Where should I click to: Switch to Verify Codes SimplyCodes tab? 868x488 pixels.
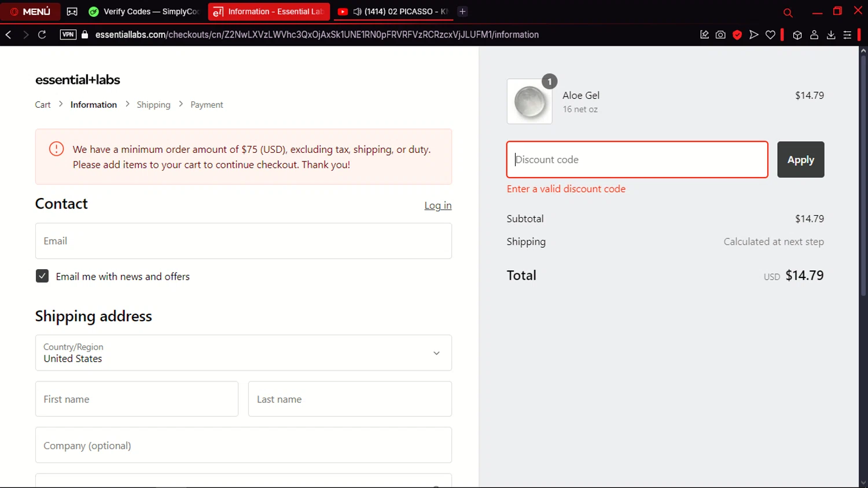tap(144, 12)
